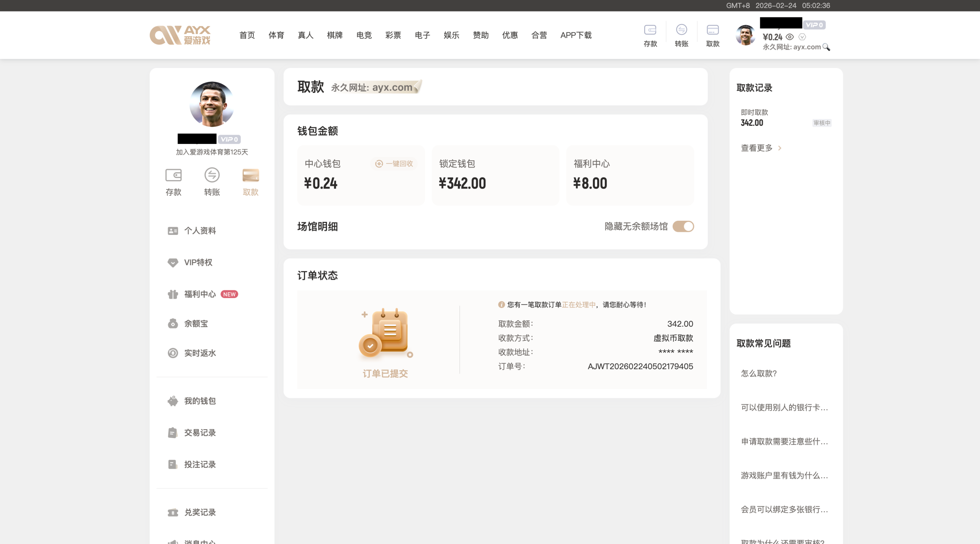Screen dimensions: 980x544
Task: Open the 体育 sports menu
Action: [x=276, y=35]
